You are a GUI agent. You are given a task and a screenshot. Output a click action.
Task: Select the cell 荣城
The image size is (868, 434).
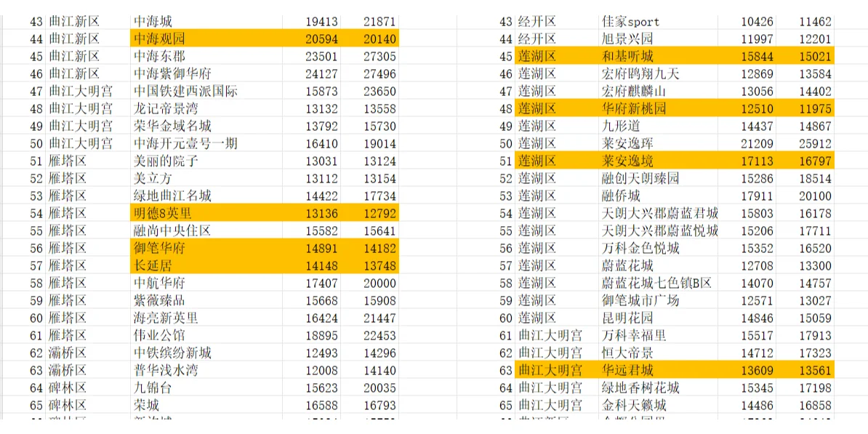[206, 405]
